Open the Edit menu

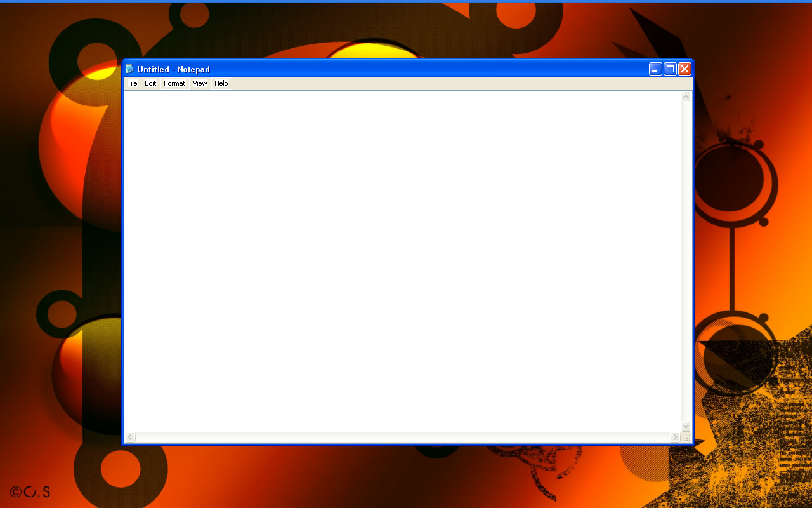click(150, 83)
